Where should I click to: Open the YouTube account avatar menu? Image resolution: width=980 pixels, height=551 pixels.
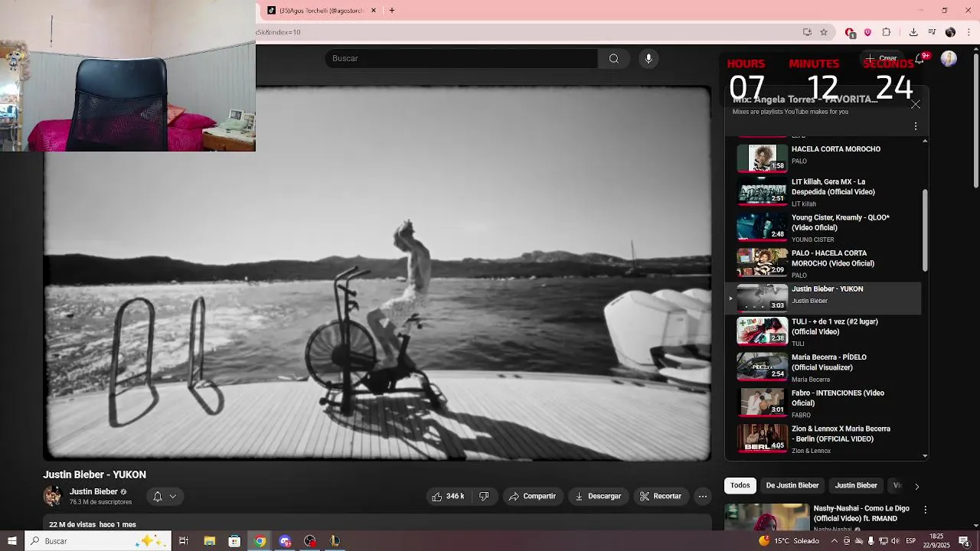[949, 59]
